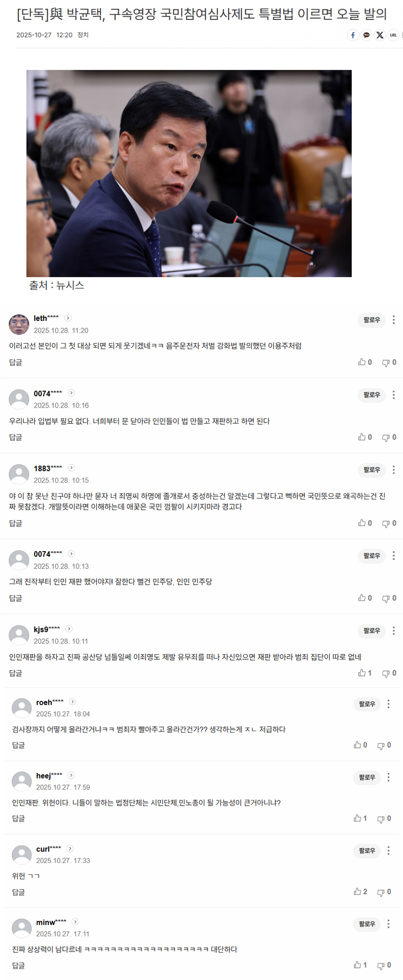
Task: Toggle 팔로우 for user 1883****
Action: tap(372, 470)
